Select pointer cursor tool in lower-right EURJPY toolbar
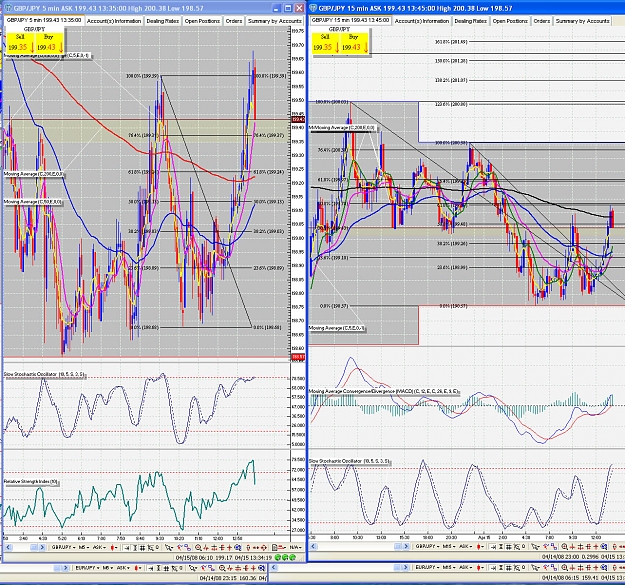The height and width of the screenshot is (585, 625). tap(535, 567)
